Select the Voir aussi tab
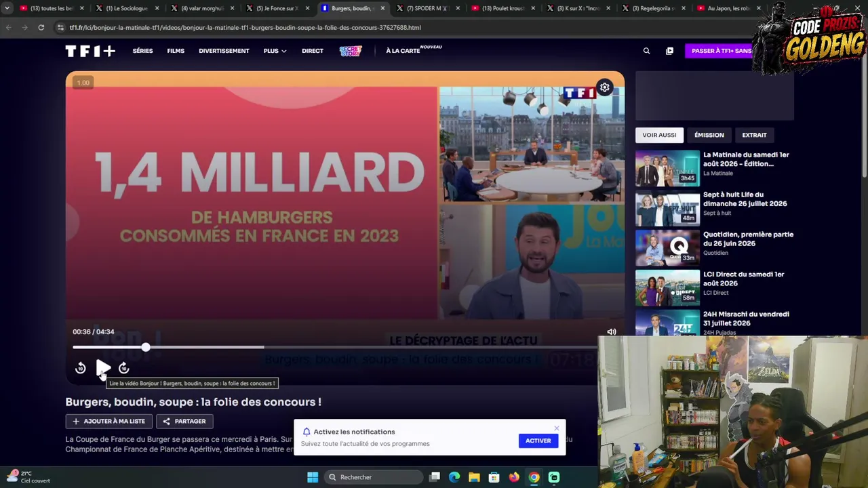 [659, 135]
